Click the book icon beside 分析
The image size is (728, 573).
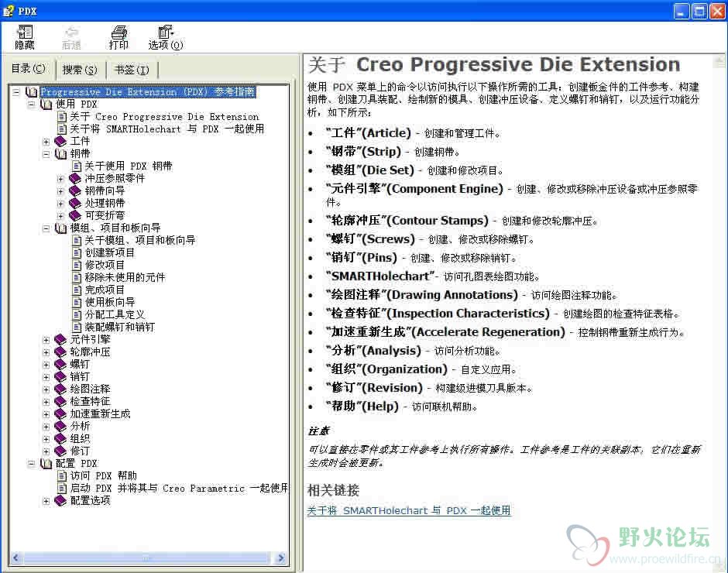coord(60,427)
